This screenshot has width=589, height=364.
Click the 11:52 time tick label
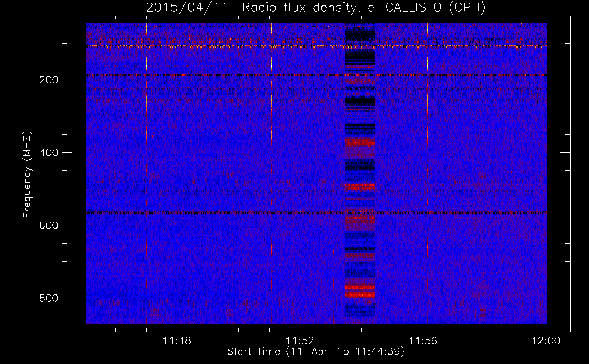point(300,341)
